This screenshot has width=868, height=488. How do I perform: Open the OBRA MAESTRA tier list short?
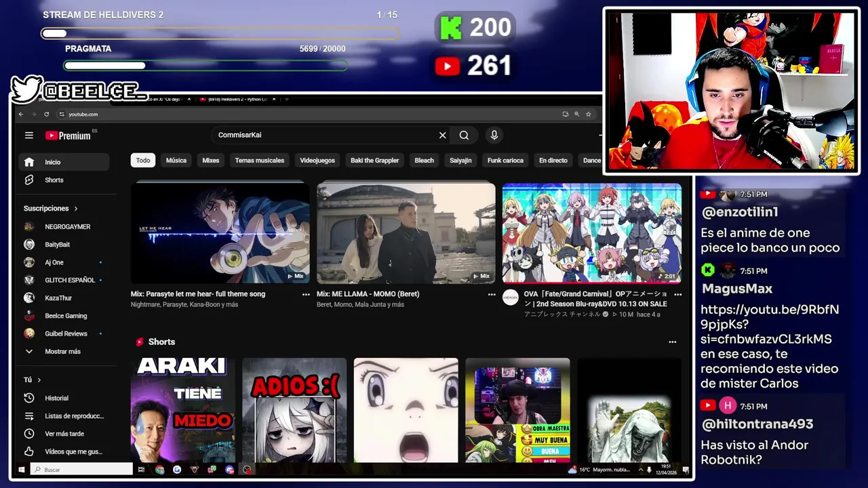(x=517, y=410)
